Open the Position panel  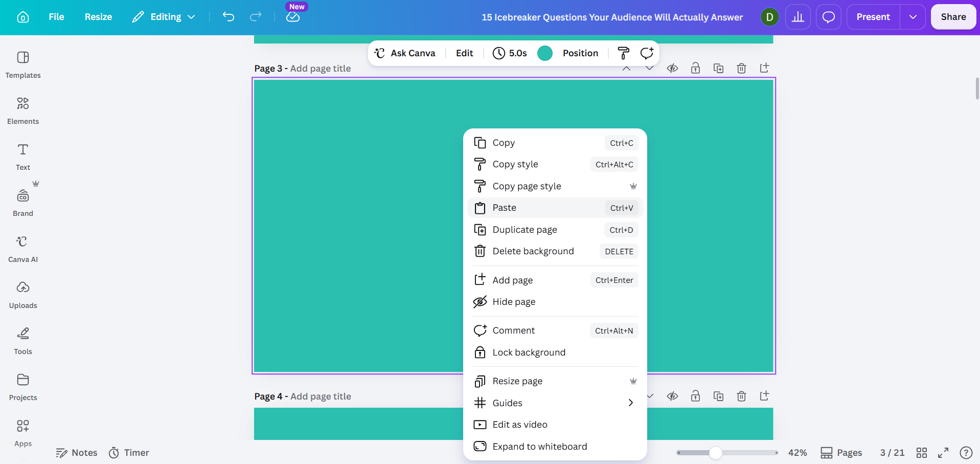tap(580, 53)
